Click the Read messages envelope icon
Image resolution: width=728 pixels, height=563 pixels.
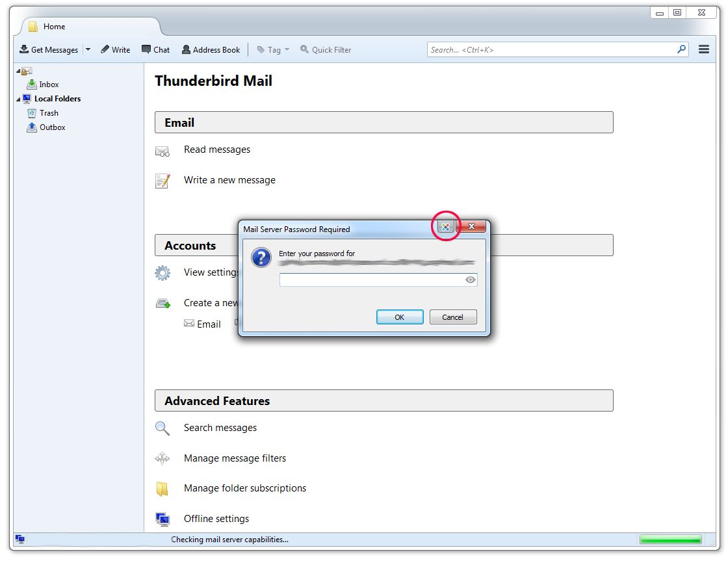[162, 151]
